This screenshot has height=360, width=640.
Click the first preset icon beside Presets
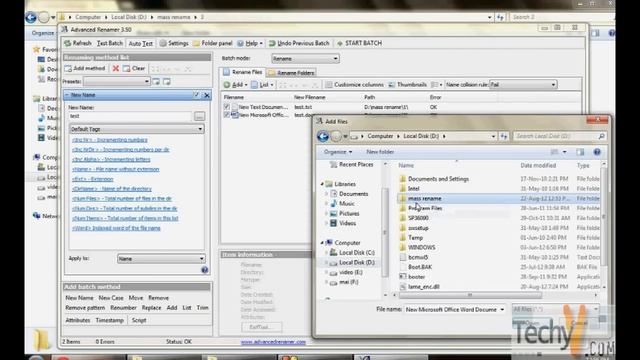coord(156,82)
